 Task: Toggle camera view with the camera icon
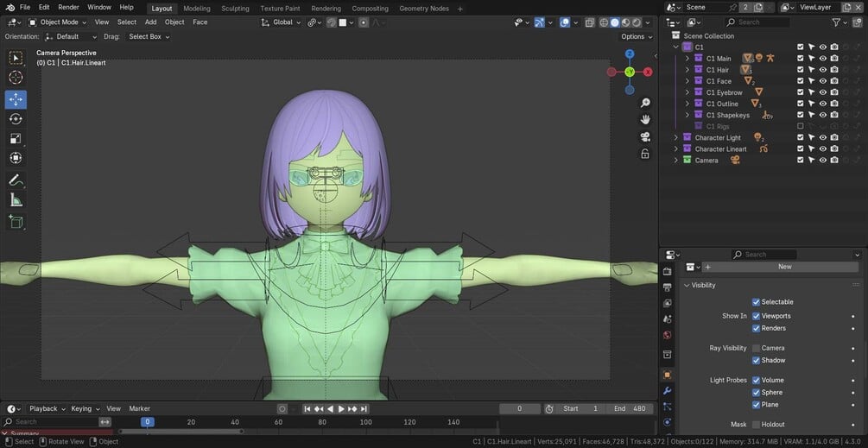coord(645,136)
